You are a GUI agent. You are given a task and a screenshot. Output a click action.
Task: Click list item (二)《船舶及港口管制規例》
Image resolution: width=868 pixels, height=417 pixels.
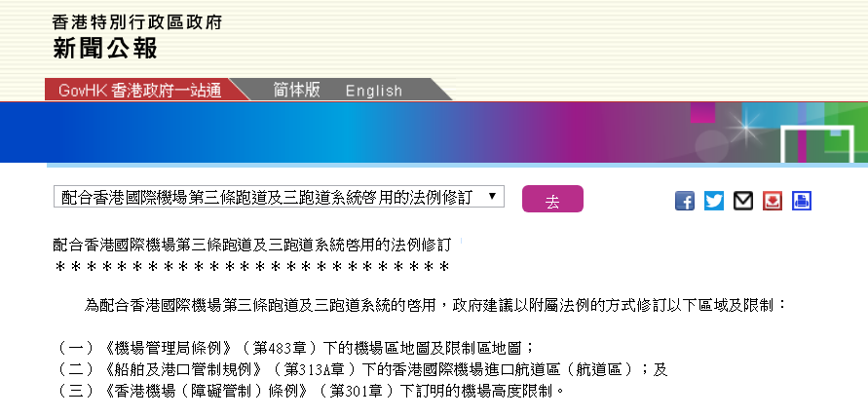(362, 368)
